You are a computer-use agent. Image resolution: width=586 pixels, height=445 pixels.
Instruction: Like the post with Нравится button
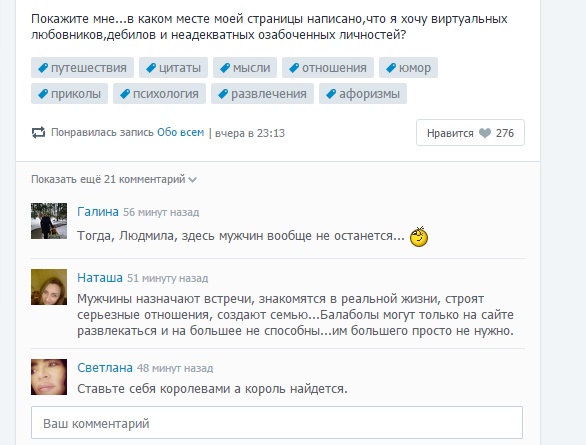click(x=470, y=133)
